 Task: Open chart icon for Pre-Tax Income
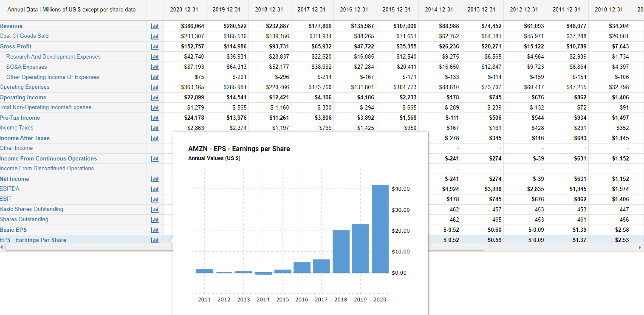154,118
